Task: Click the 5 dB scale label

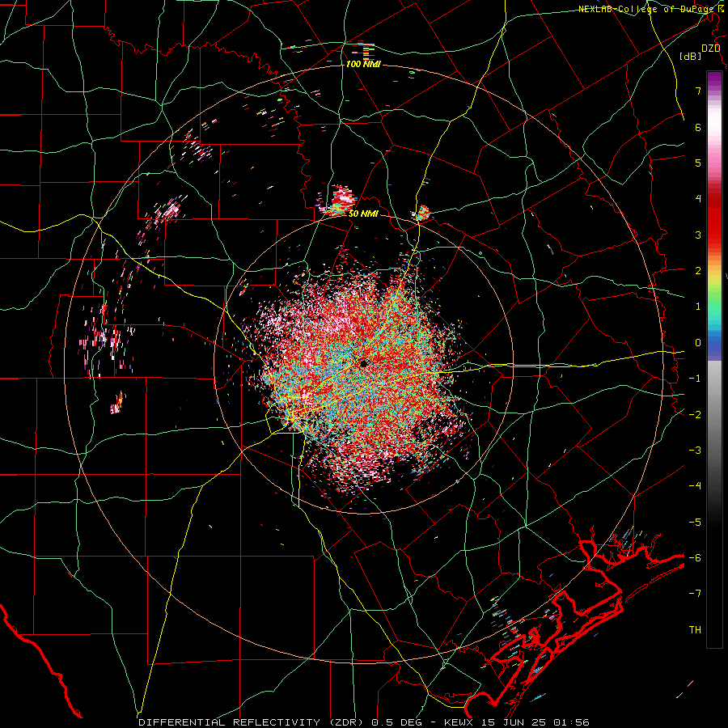Action: coord(698,163)
